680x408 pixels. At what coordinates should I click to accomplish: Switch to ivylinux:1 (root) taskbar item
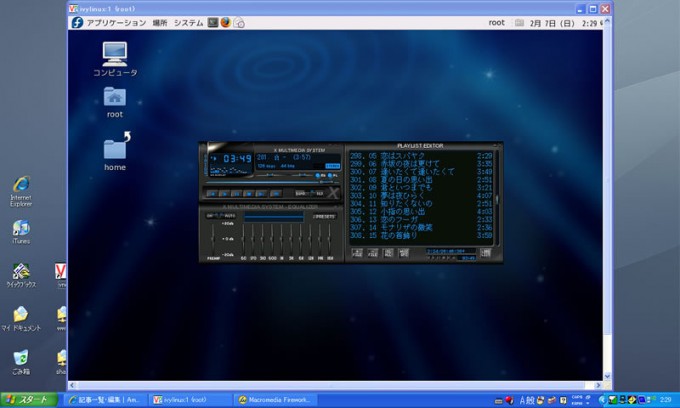coord(190,400)
